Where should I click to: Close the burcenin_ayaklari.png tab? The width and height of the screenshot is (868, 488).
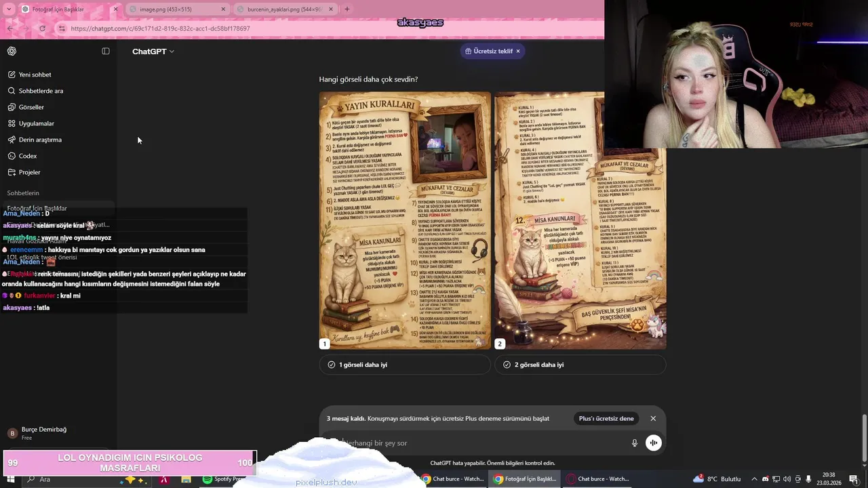[331, 9]
